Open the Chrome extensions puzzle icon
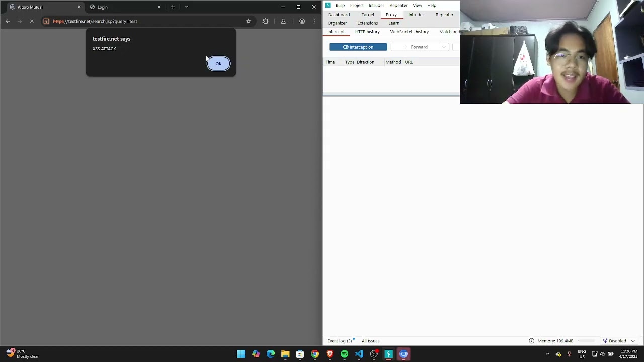This screenshot has height=362, width=644. [265, 21]
